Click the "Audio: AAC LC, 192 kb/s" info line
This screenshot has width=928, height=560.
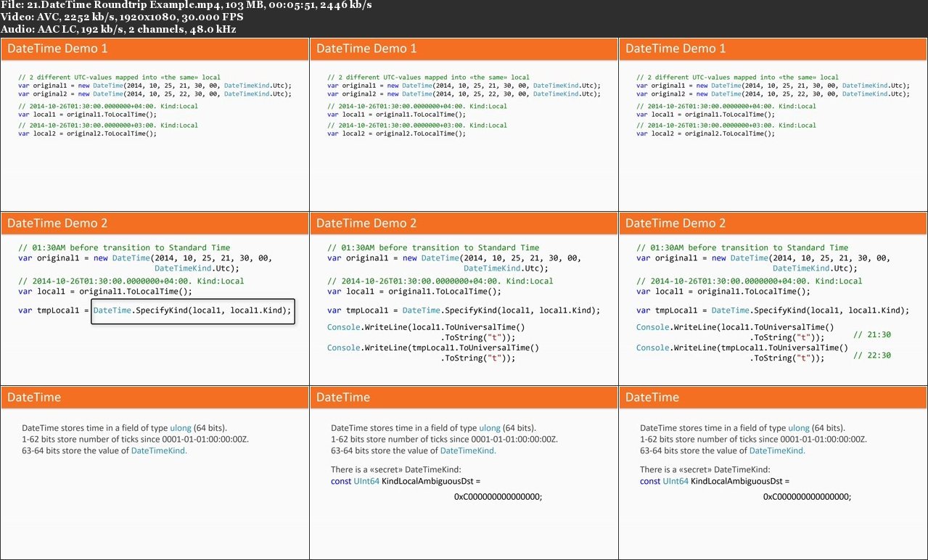(x=118, y=29)
